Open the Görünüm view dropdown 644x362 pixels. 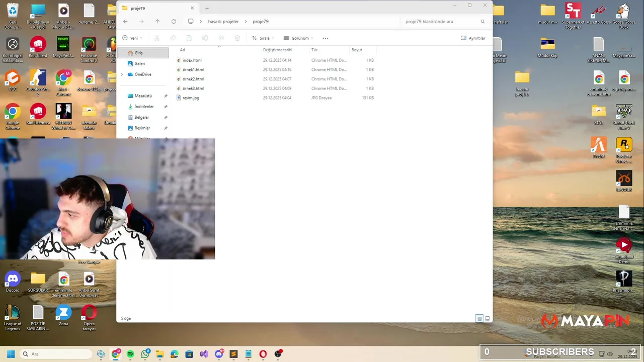tap(298, 38)
